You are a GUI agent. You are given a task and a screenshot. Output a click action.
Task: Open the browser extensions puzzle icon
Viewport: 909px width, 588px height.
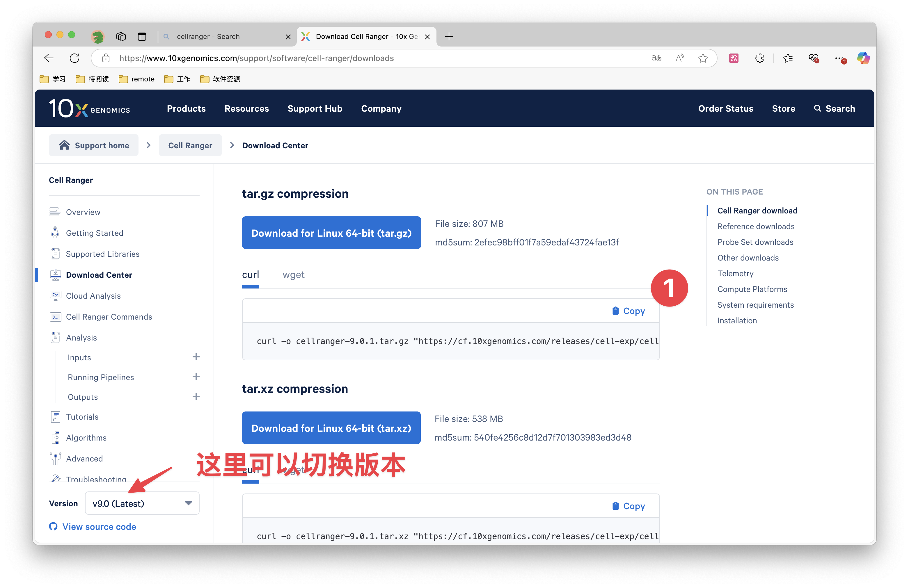pyautogui.click(x=759, y=58)
